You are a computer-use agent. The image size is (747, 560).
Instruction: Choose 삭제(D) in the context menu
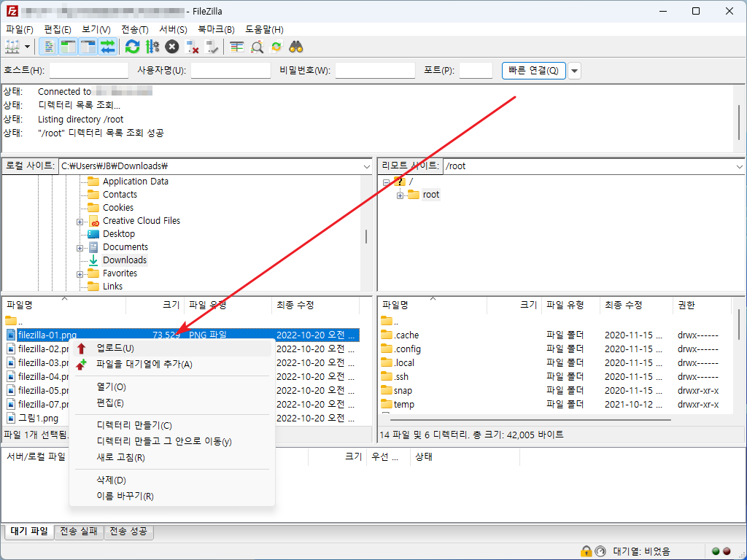[x=171, y=480]
